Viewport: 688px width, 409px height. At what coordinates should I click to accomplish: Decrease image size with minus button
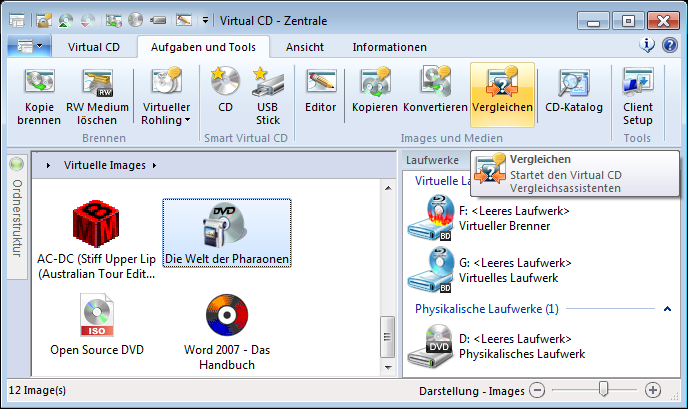[x=537, y=390]
